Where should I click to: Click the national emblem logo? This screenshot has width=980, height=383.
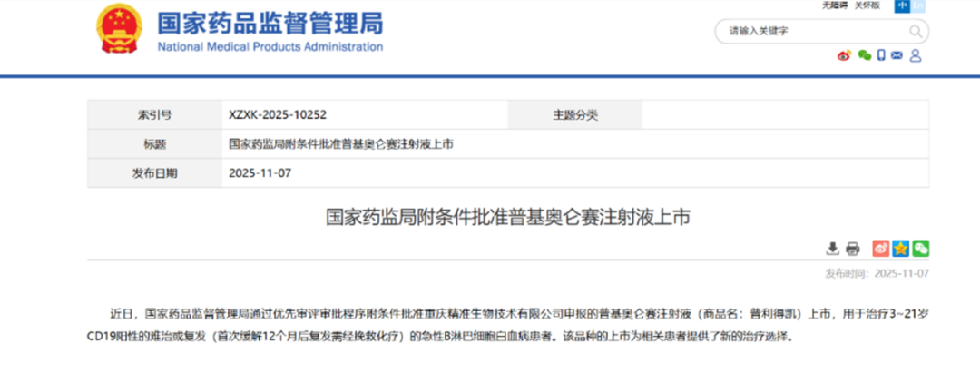[x=120, y=28]
